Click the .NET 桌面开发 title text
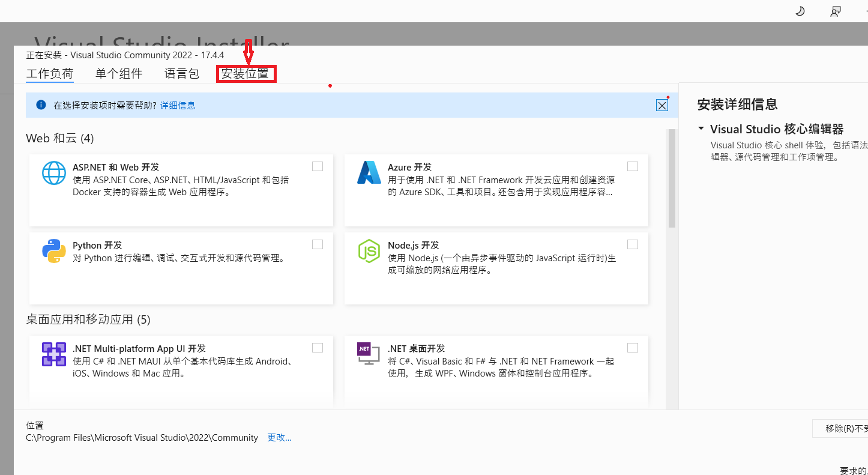The width and height of the screenshot is (868, 475). (x=417, y=348)
